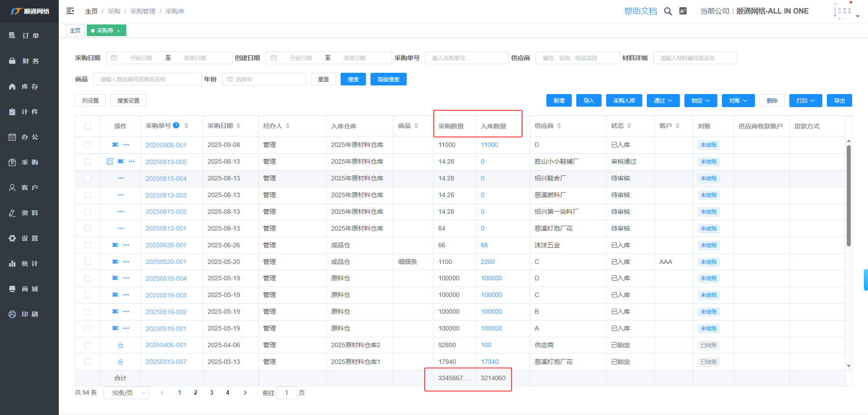
Task: Expand the 通过 dropdown button
Action: coord(663,101)
